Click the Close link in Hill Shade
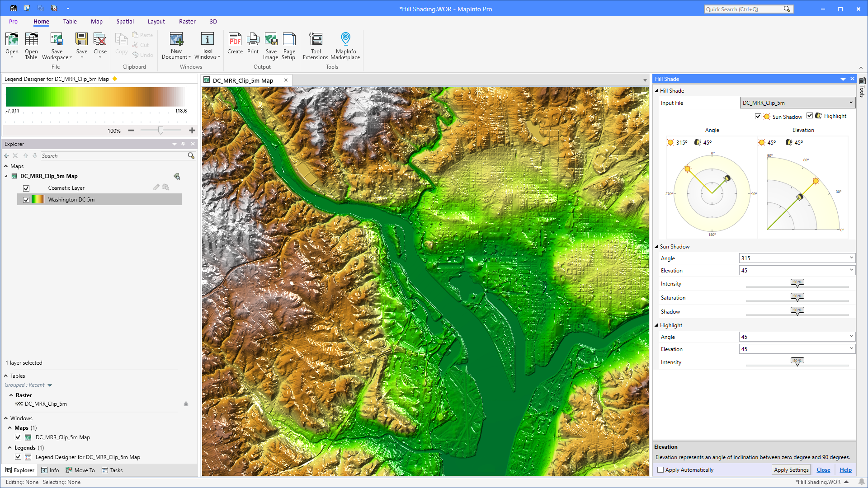 click(823, 470)
